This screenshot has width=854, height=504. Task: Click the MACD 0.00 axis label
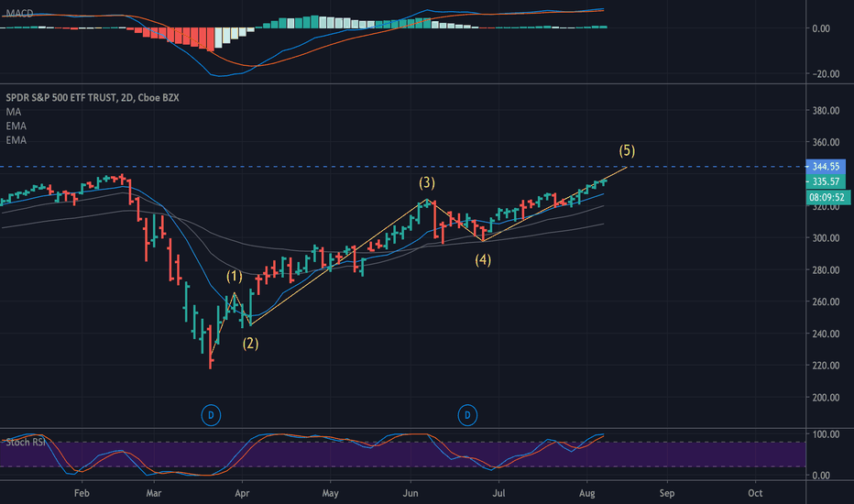pyautogui.click(x=821, y=28)
